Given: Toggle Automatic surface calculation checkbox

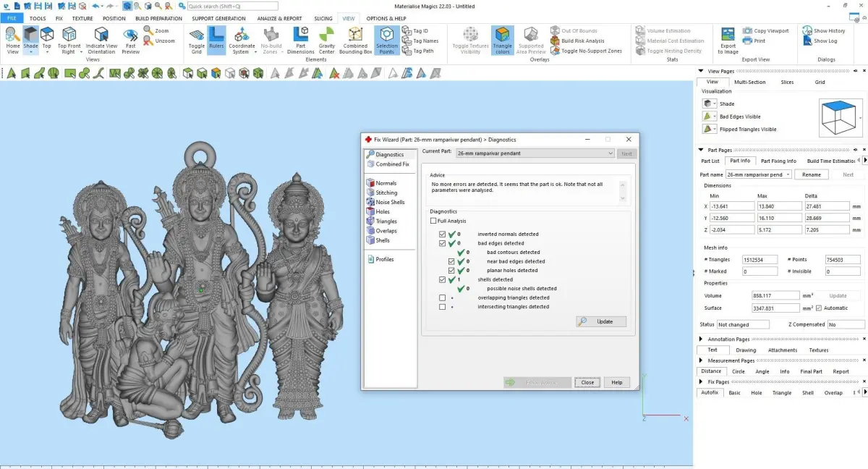Looking at the screenshot, I should tap(819, 308).
